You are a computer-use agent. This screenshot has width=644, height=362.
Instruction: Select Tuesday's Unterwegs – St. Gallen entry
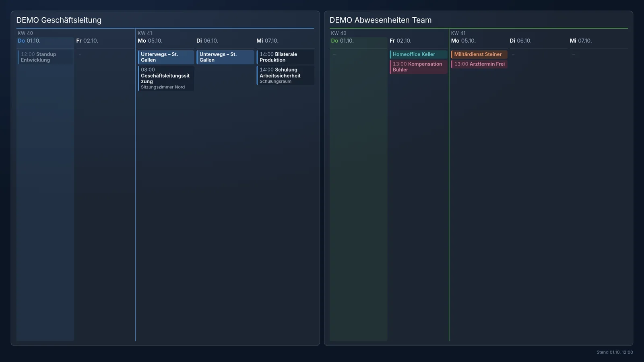click(x=225, y=57)
